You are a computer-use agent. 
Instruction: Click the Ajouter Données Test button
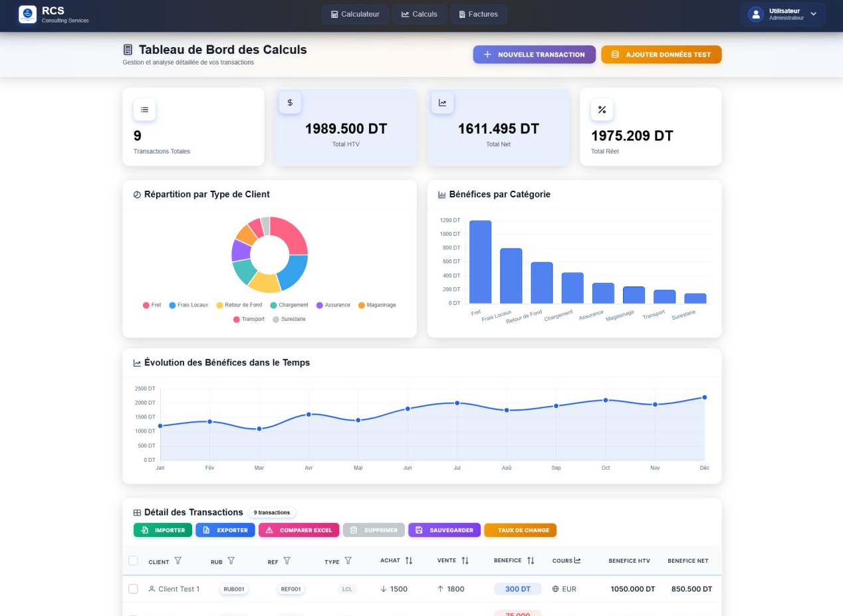click(x=661, y=54)
